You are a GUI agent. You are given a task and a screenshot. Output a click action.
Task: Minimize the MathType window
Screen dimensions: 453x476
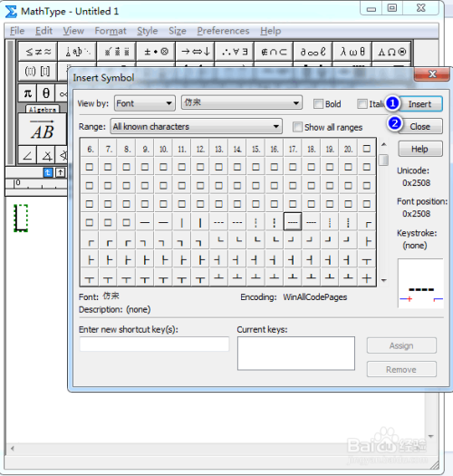tap(371, 8)
